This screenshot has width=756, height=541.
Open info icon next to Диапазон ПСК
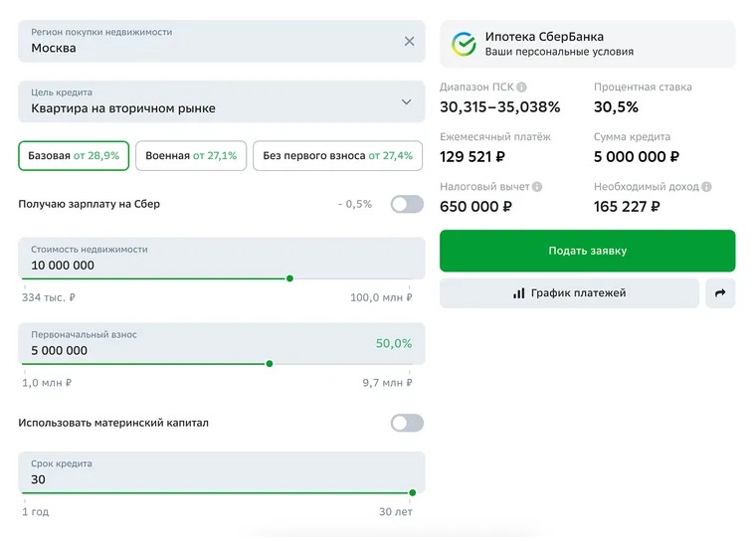[522, 88]
